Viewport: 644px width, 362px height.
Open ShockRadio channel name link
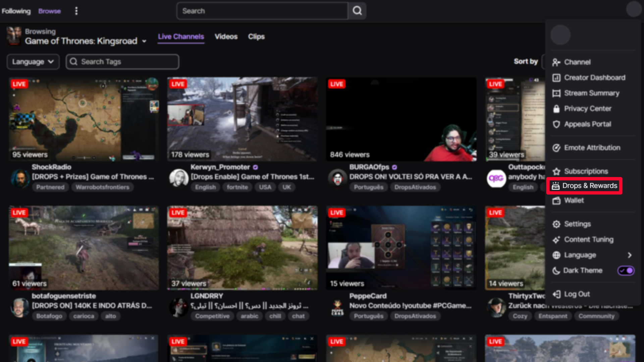point(51,167)
